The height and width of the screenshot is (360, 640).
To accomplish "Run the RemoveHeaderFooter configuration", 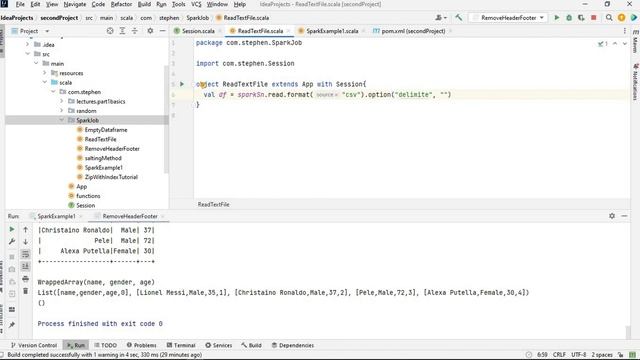I will pyautogui.click(x=556, y=18).
